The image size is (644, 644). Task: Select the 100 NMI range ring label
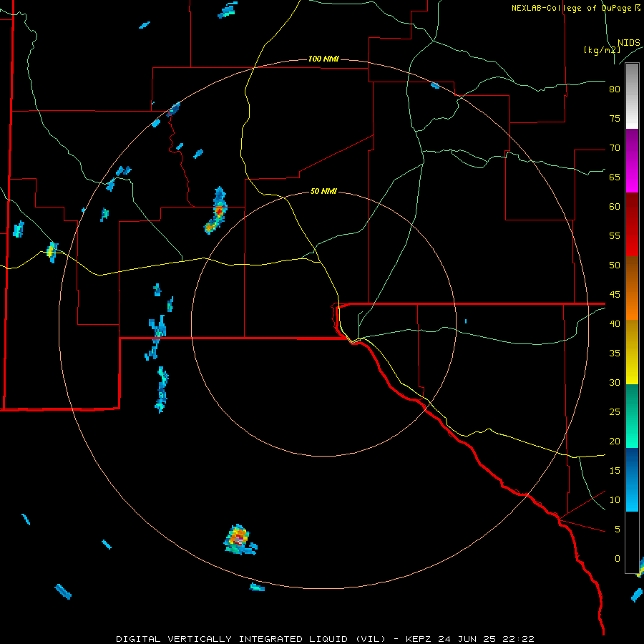(x=323, y=59)
